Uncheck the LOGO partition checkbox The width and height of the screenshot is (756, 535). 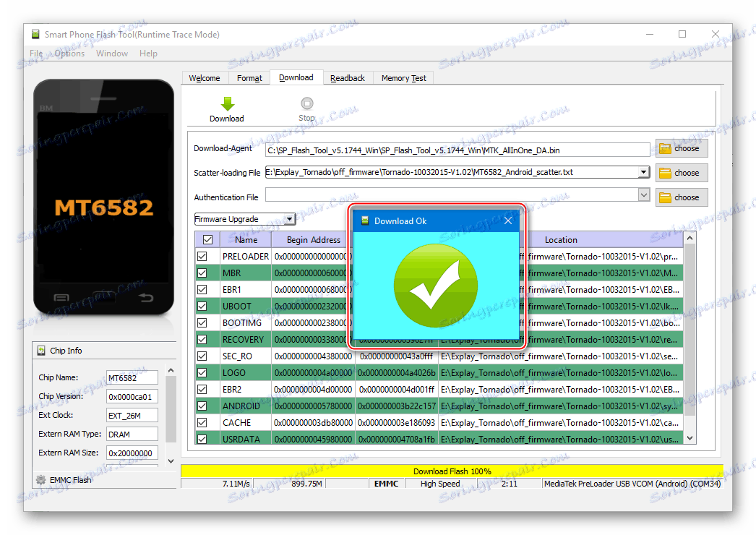(202, 373)
